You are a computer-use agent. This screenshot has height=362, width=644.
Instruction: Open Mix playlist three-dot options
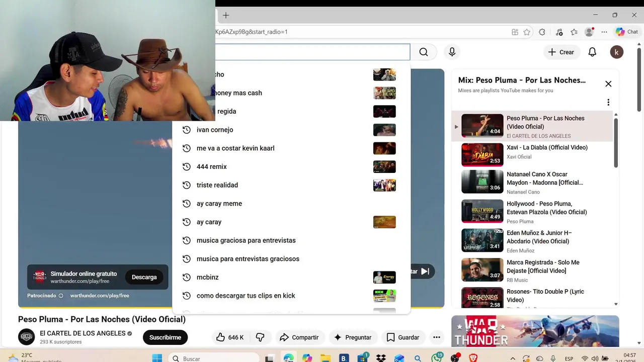click(608, 103)
